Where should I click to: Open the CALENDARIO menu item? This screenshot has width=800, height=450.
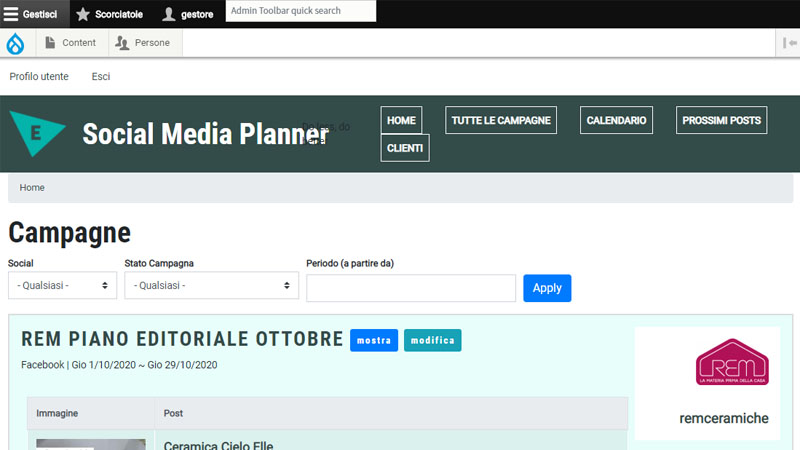point(616,120)
